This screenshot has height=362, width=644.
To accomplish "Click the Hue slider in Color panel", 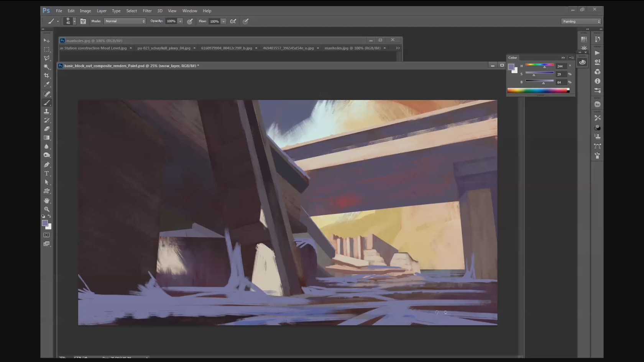I will click(539, 65).
